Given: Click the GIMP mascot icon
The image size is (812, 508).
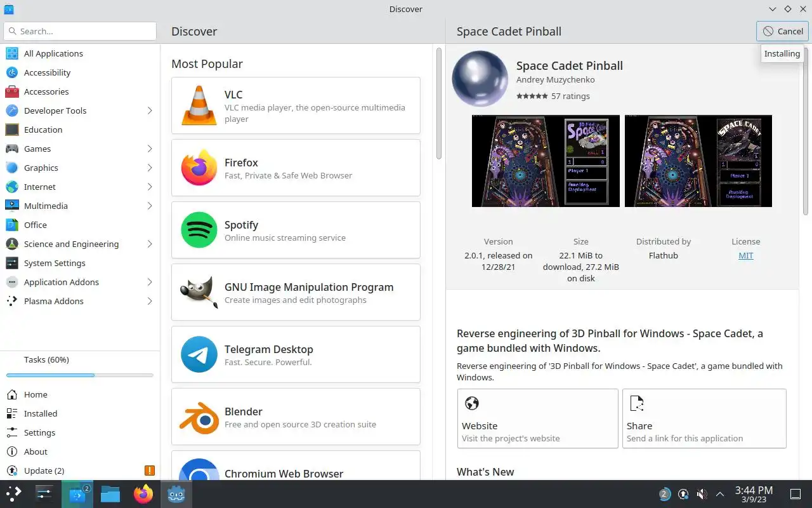Looking at the screenshot, I should [199, 292].
